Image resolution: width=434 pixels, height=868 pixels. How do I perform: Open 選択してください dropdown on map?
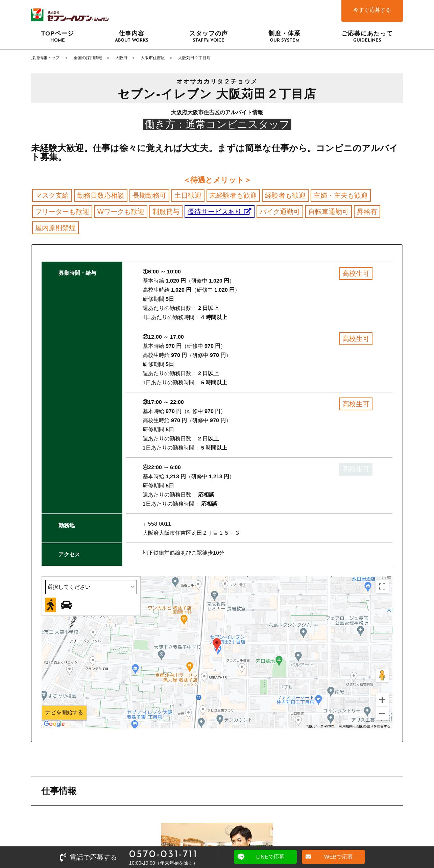tap(91, 587)
